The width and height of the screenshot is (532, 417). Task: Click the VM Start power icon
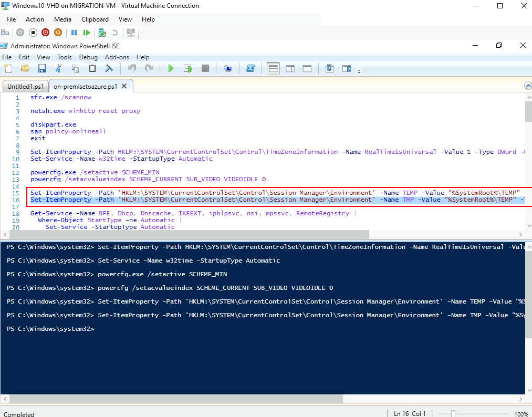click(x=20, y=33)
